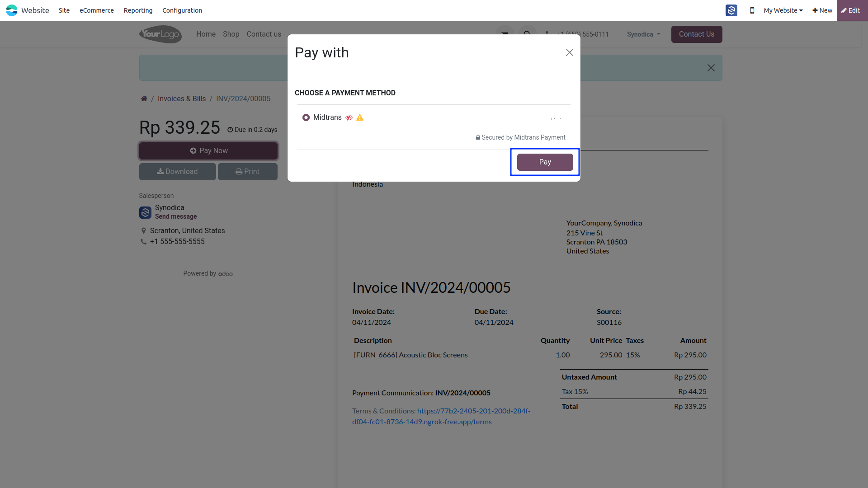Image resolution: width=868 pixels, height=488 pixels.
Task: Close the Pay with dialog
Action: pos(570,52)
